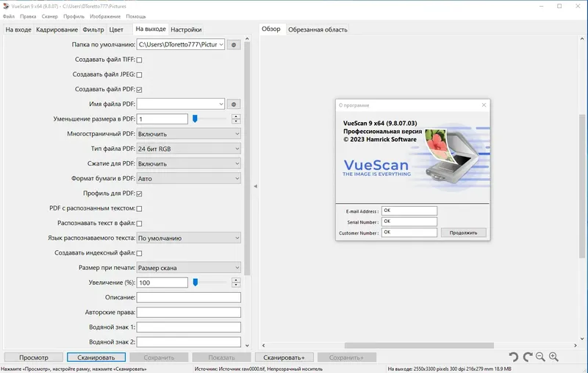This screenshot has width=588, height=373.
Task: Enable the Create TIFF file checkbox
Action: point(139,60)
